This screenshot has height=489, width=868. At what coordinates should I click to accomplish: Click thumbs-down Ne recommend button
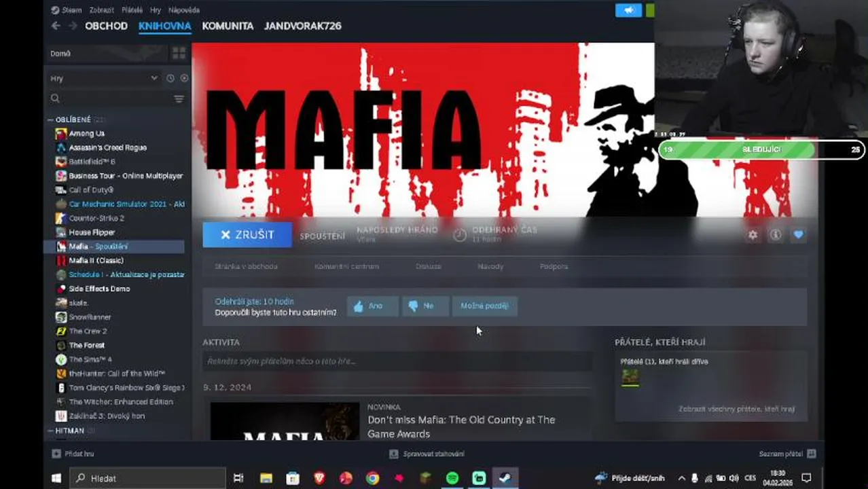pyautogui.click(x=425, y=306)
